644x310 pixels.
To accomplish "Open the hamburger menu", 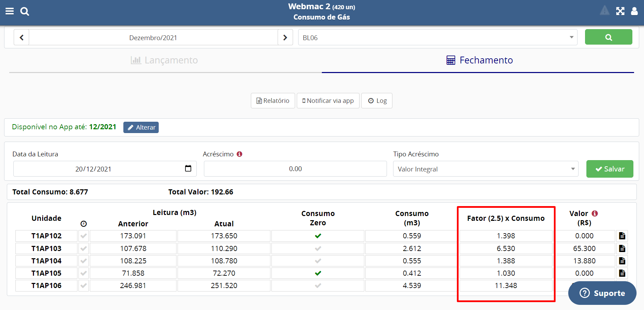I will click(10, 11).
